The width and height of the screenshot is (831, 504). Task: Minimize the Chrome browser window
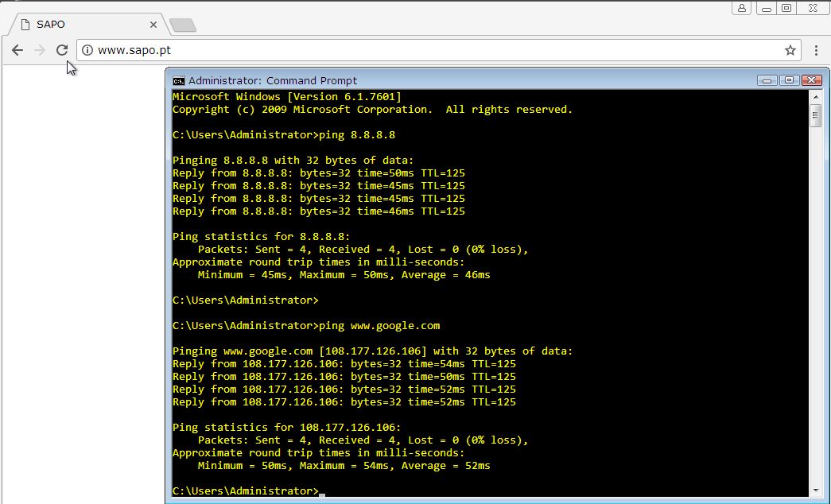point(766,8)
